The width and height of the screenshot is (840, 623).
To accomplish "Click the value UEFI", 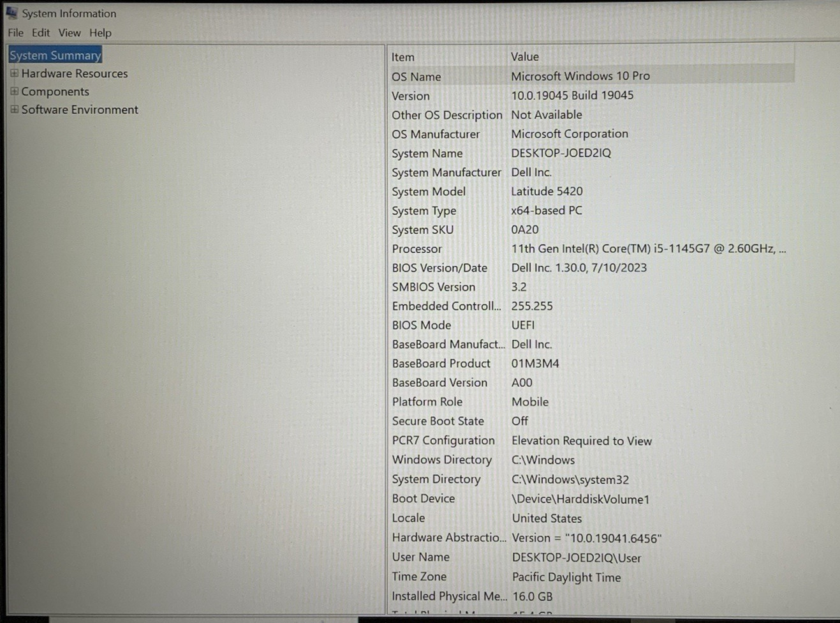I will (x=523, y=325).
